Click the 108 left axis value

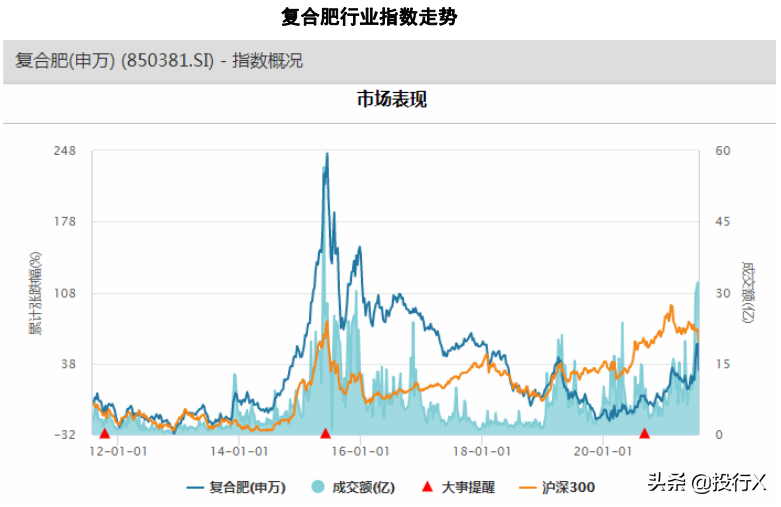(x=65, y=293)
